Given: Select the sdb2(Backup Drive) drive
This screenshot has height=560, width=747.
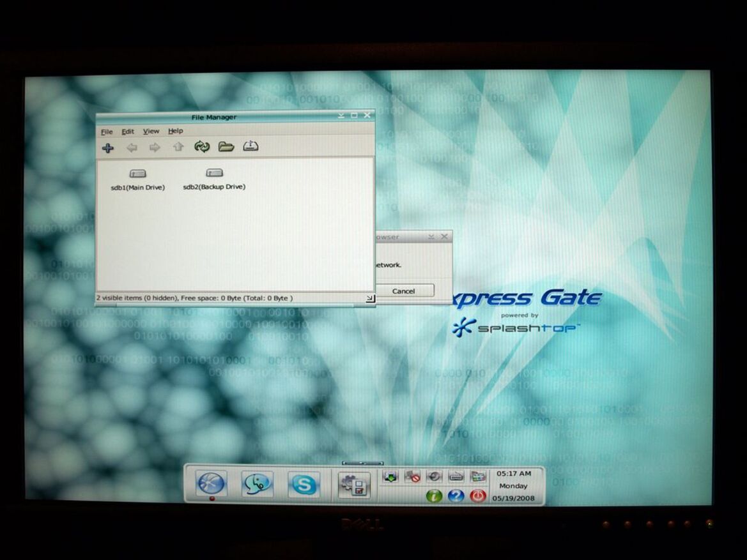Looking at the screenshot, I should pos(214,179).
